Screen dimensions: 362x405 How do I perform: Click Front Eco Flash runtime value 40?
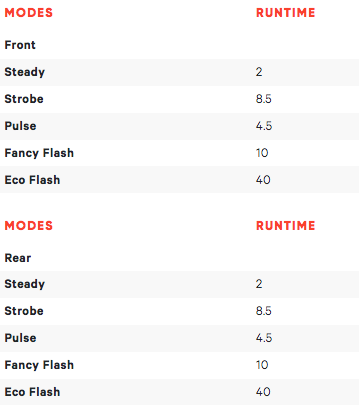pos(263,180)
